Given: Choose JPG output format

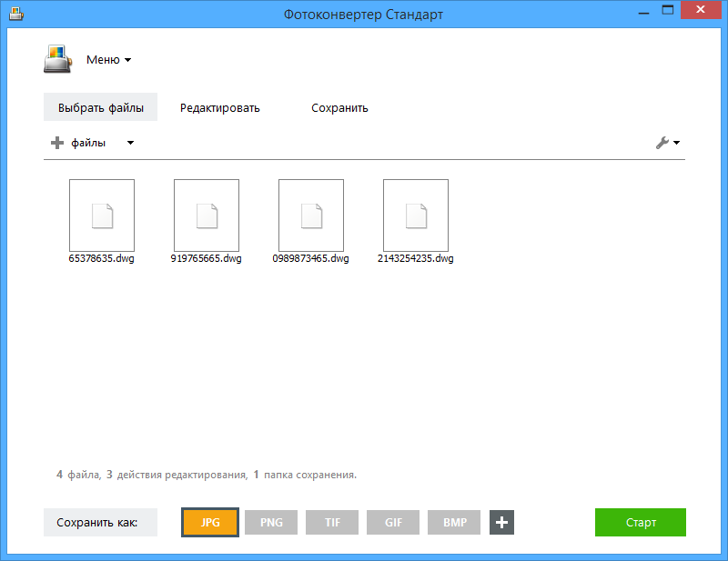Looking at the screenshot, I should click(210, 523).
